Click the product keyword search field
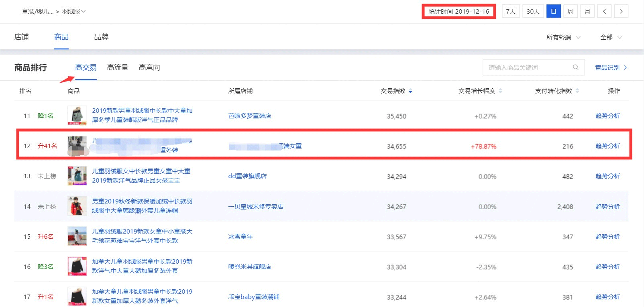 click(x=528, y=67)
